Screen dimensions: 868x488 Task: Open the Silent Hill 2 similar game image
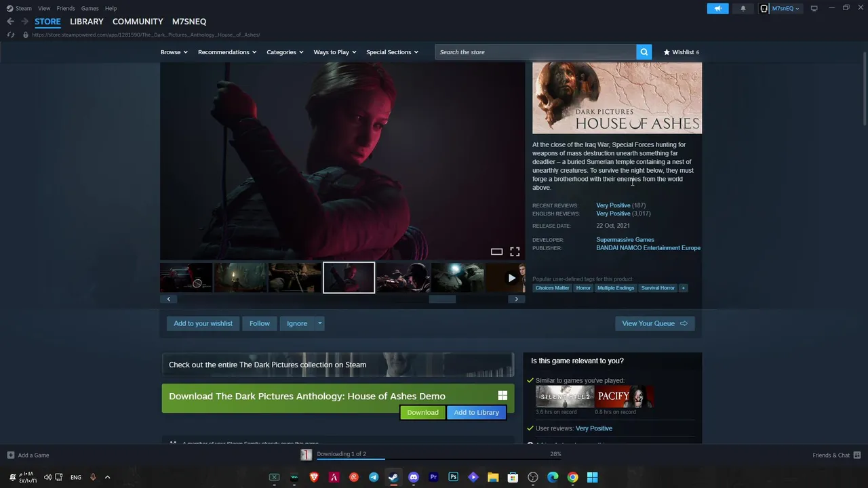(x=564, y=396)
